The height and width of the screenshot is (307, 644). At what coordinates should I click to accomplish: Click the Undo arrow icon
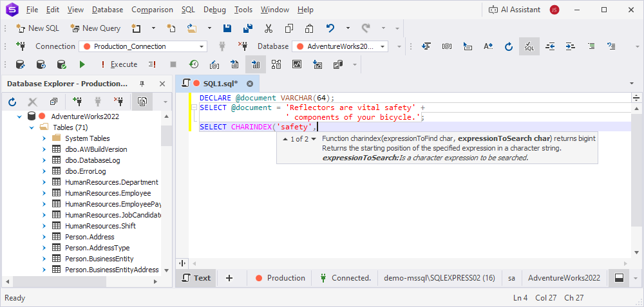tap(330, 28)
